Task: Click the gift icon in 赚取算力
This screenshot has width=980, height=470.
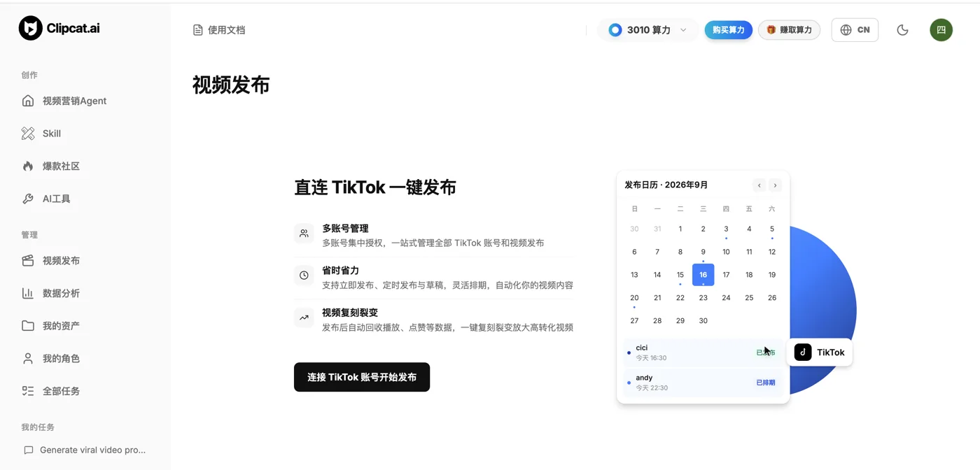Action: click(x=771, y=30)
